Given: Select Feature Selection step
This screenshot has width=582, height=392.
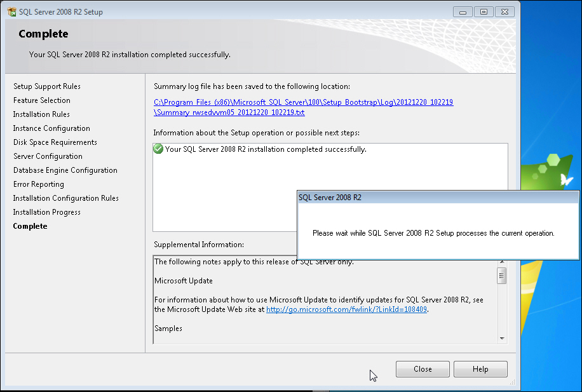Looking at the screenshot, I should click(x=42, y=100).
